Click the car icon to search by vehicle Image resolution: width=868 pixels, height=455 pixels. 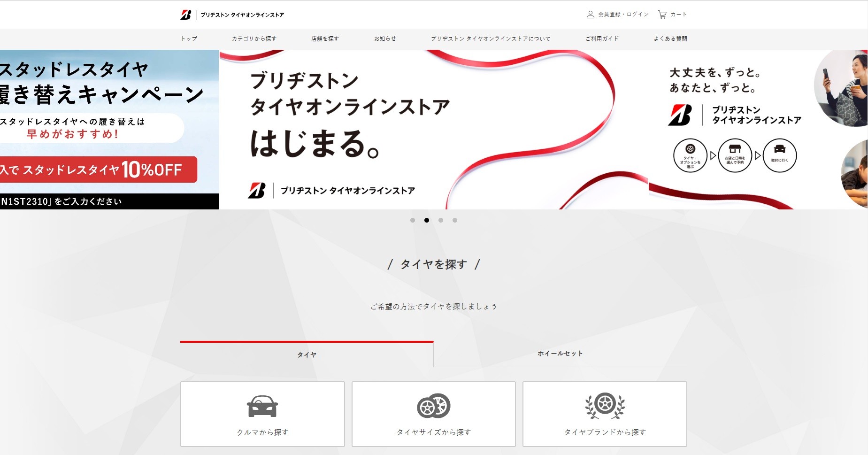pyautogui.click(x=262, y=406)
